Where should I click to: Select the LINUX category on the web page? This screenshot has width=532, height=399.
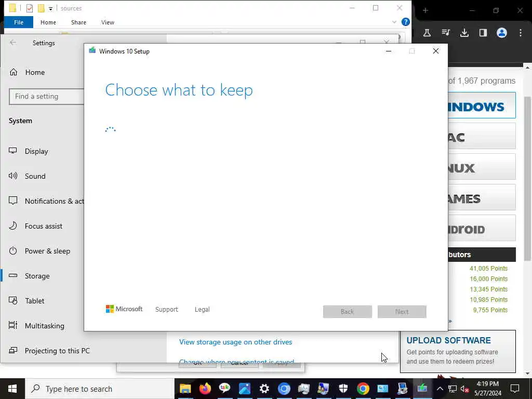pyautogui.click(x=482, y=167)
